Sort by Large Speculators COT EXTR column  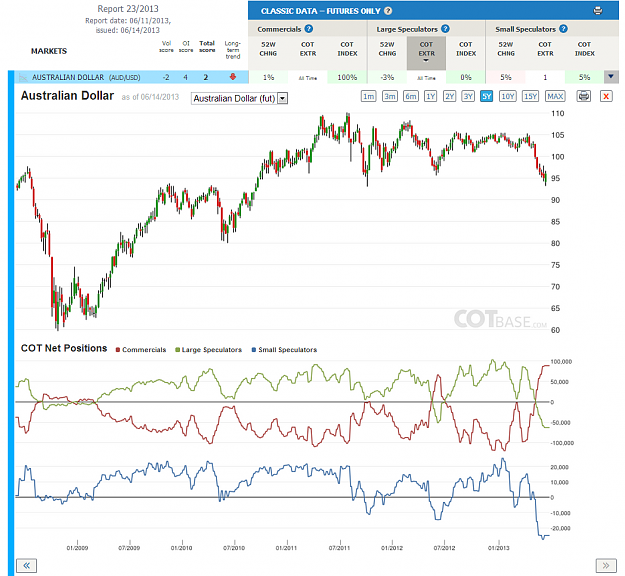426,52
